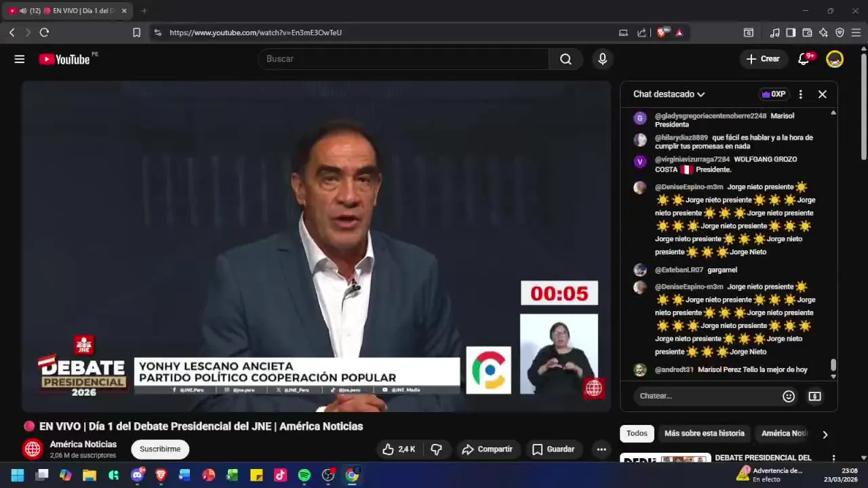Show next filter chips arrow
This screenshot has height=488, width=868.
(x=825, y=434)
